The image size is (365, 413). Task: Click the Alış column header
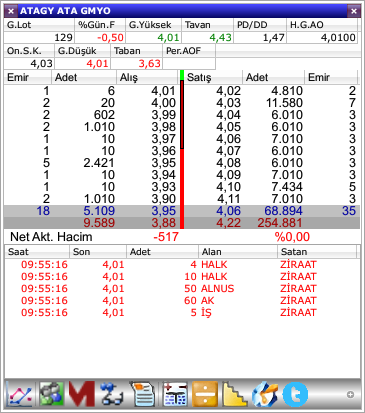tap(147, 77)
